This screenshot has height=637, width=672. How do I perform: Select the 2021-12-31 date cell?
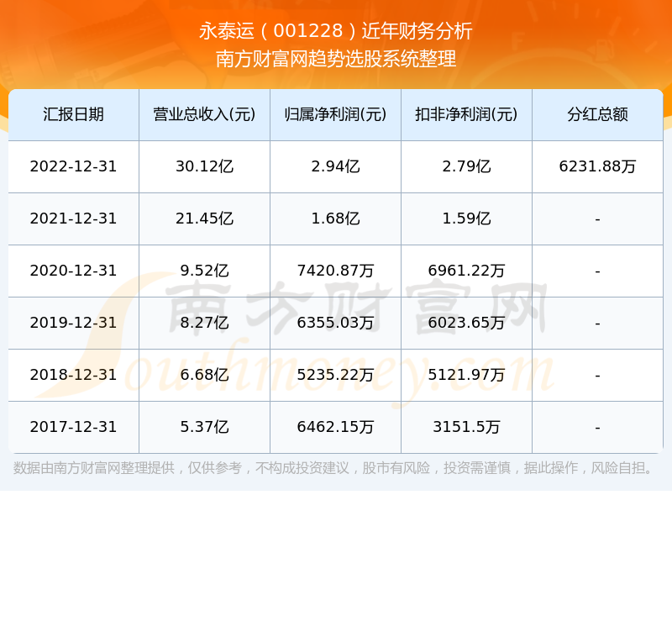point(73,218)
